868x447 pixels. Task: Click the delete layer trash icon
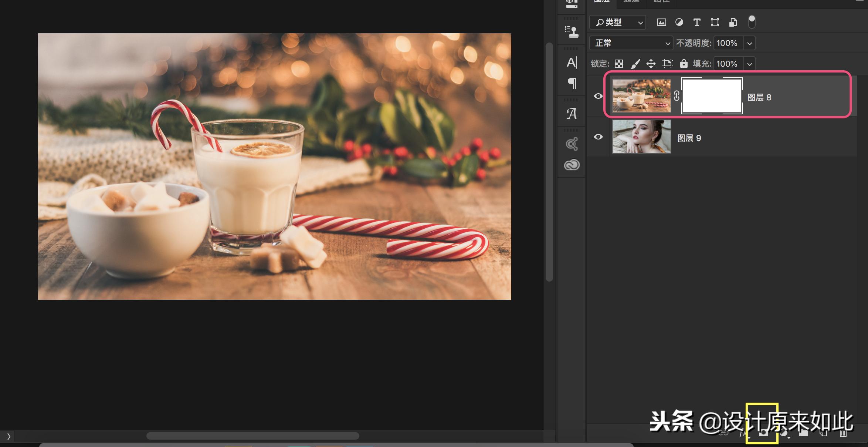pos(843,433)
